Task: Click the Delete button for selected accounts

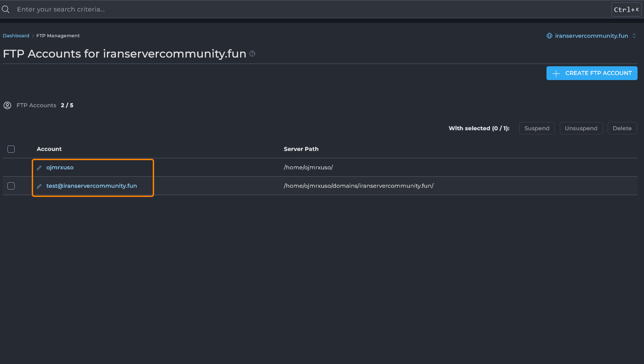Action: coord(622,128)
